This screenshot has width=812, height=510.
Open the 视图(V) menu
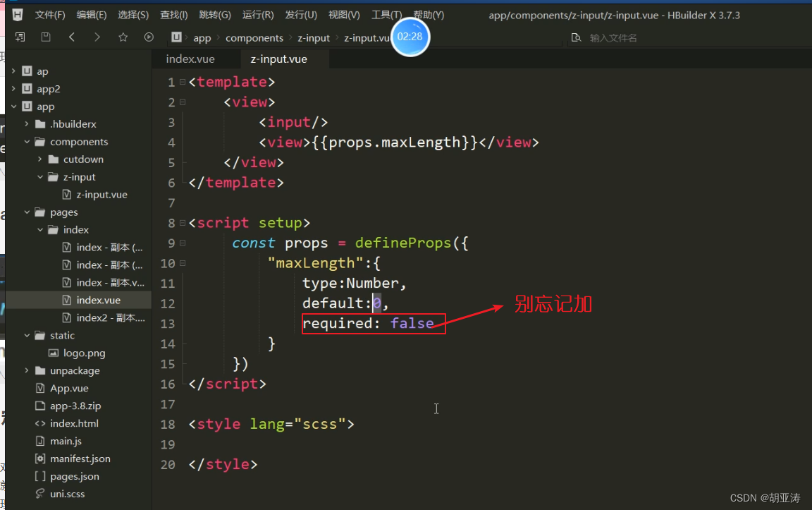[x=344, y=15]
